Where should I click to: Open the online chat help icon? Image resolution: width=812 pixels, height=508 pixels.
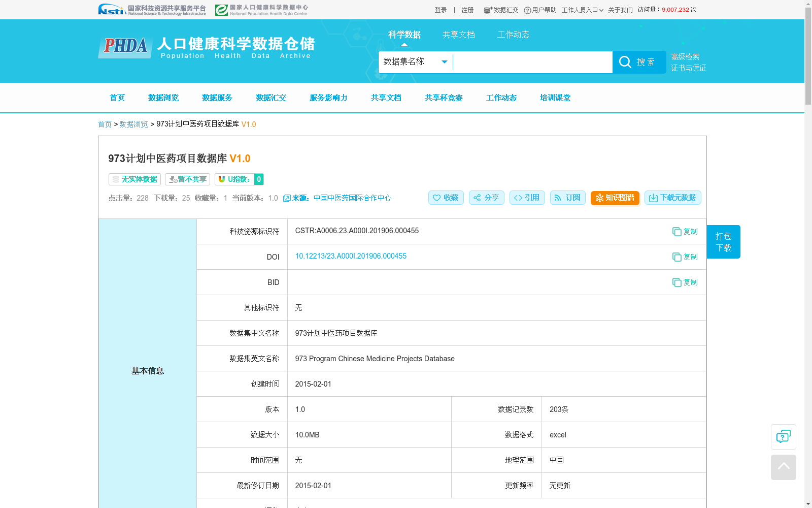(784, 437)
